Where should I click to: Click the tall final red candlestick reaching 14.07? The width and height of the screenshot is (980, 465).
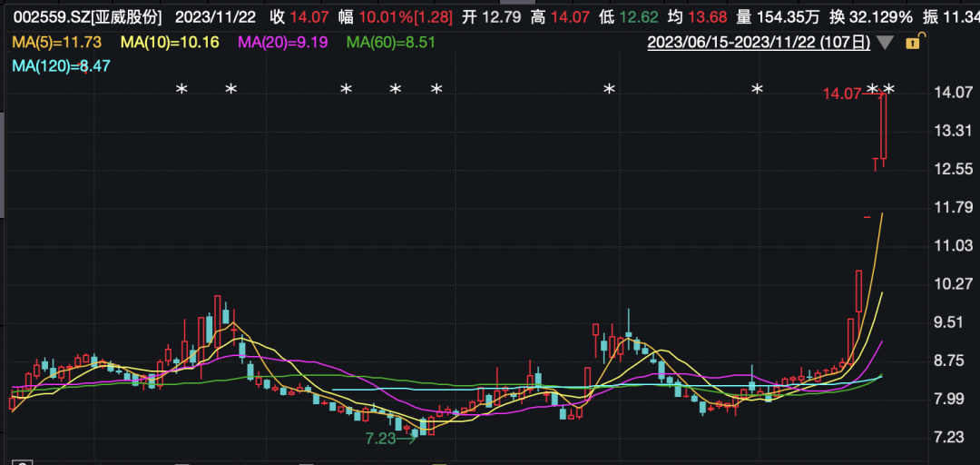(884, 128)
